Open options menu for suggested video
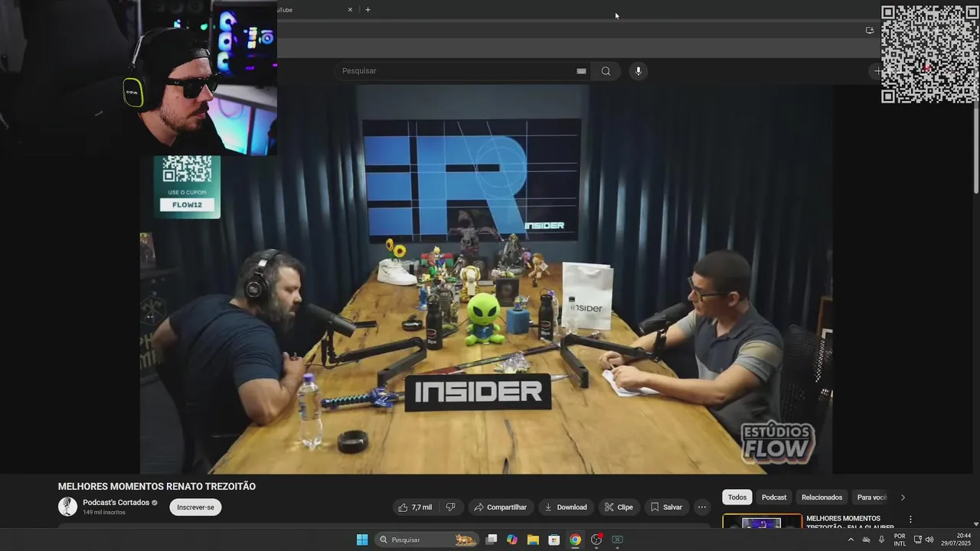980x551 pixels. pos(910,520)
